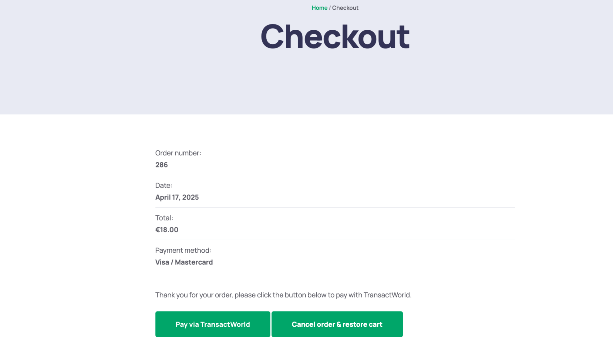Click the divider line below the €18.00 total
This screenshot has height=364, width=613.
pyautogui.click(x=335, y=240)
